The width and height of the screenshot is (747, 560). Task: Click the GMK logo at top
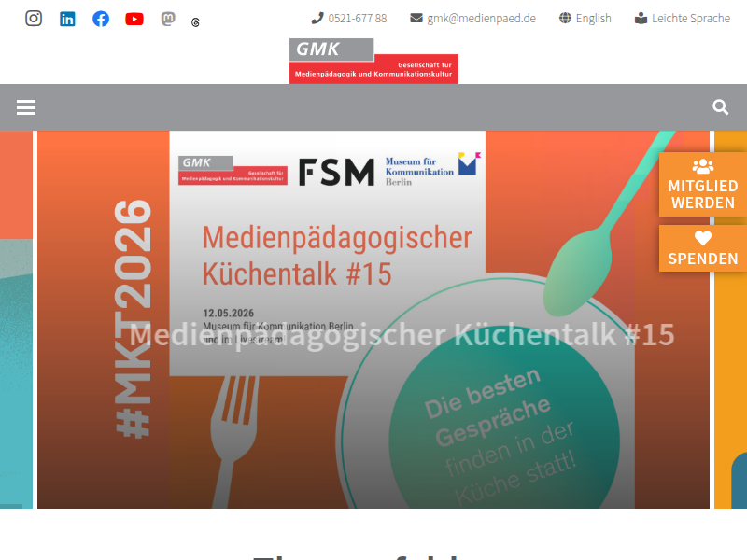pos(373,61)
